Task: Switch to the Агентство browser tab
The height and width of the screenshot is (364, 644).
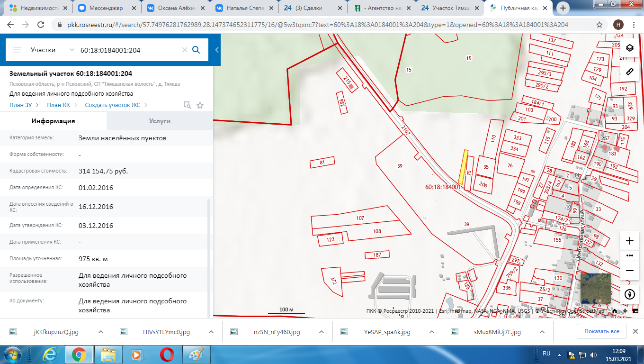Action: (x=382, y=8)
